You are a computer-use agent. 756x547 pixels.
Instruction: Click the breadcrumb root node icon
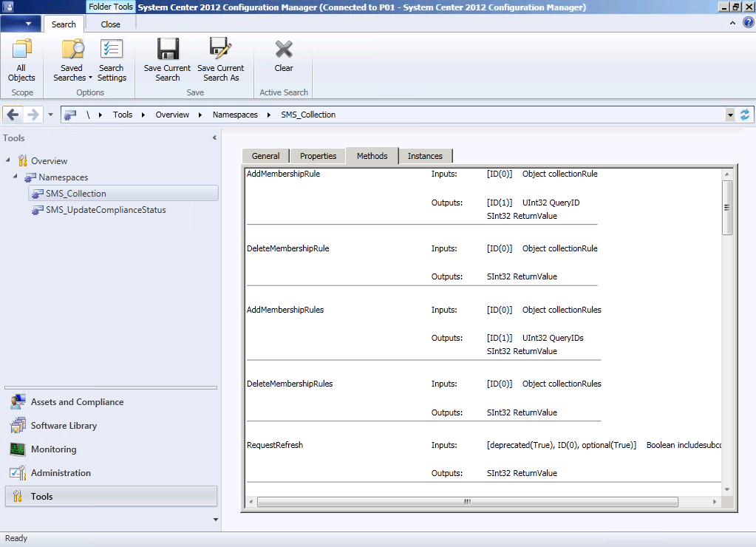coord(70,115)
